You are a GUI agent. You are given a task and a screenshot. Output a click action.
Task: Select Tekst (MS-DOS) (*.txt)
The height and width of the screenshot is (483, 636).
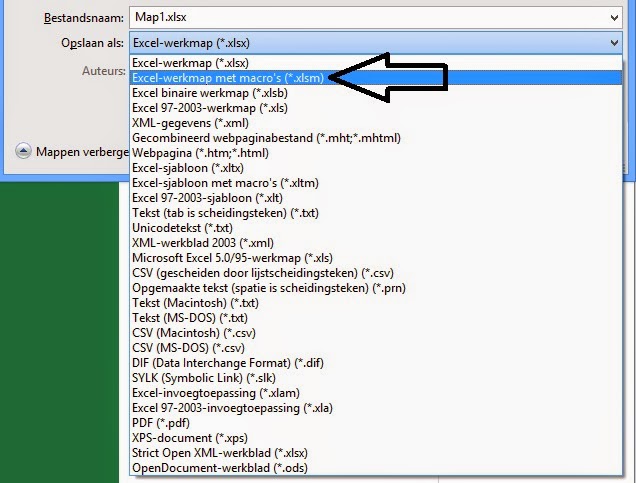pos(376,318)
